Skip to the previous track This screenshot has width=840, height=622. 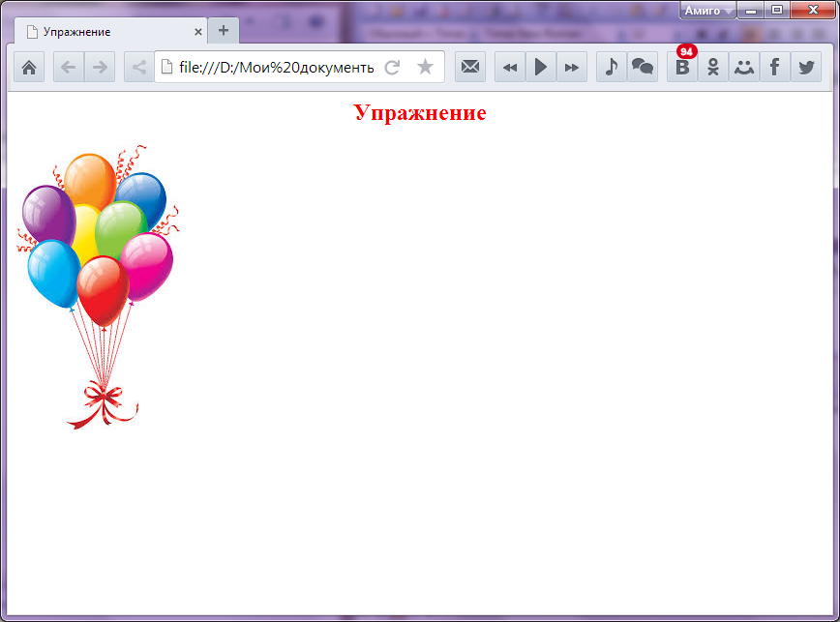510,67
